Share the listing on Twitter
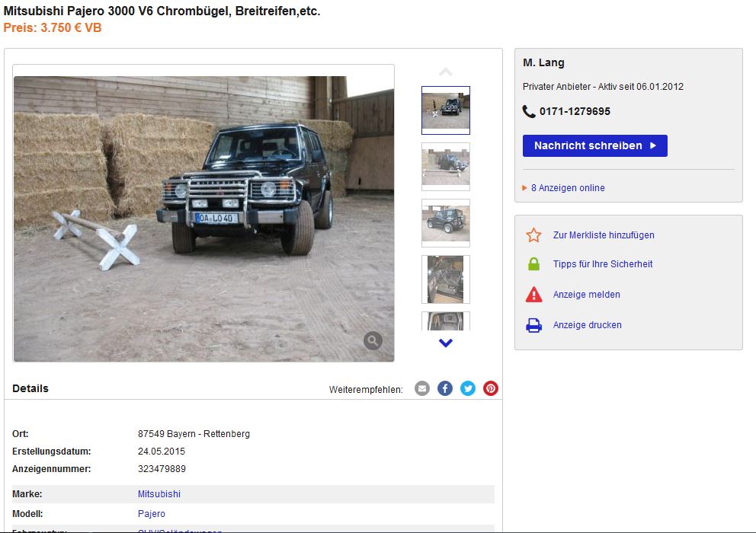 468,388
